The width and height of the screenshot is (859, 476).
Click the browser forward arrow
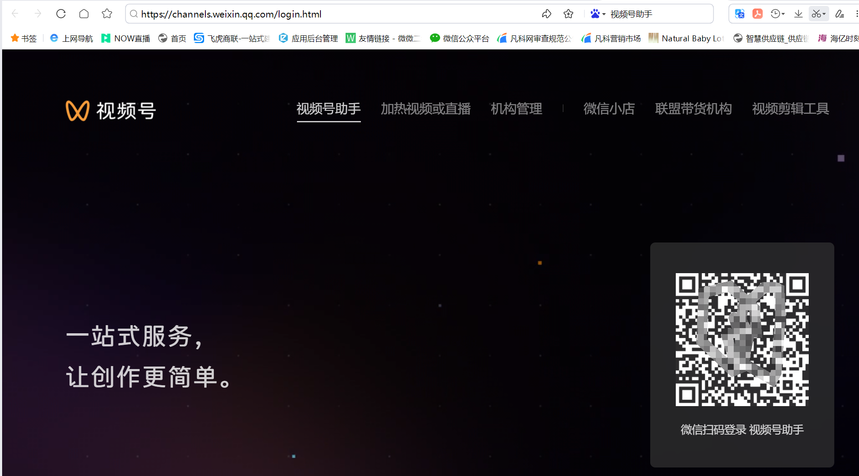[38, 14]
